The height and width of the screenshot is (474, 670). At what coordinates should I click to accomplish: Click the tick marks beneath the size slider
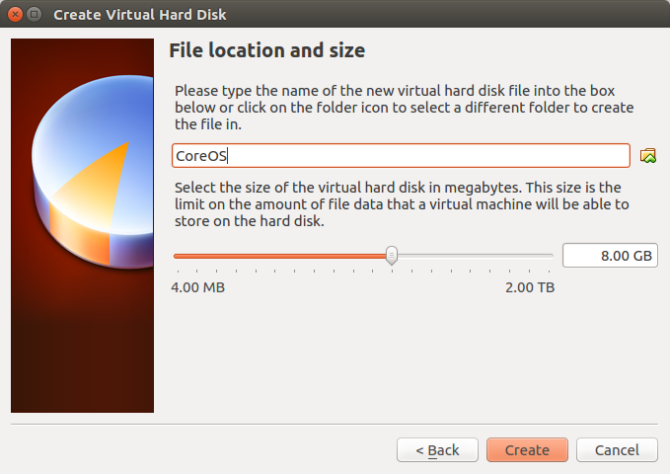(363, 271)
